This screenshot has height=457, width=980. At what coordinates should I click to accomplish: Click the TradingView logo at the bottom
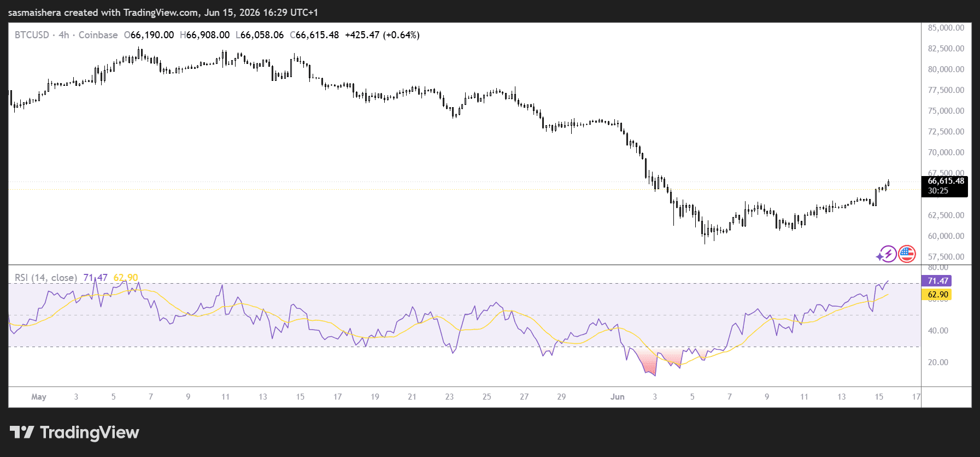tap(74, 432)
